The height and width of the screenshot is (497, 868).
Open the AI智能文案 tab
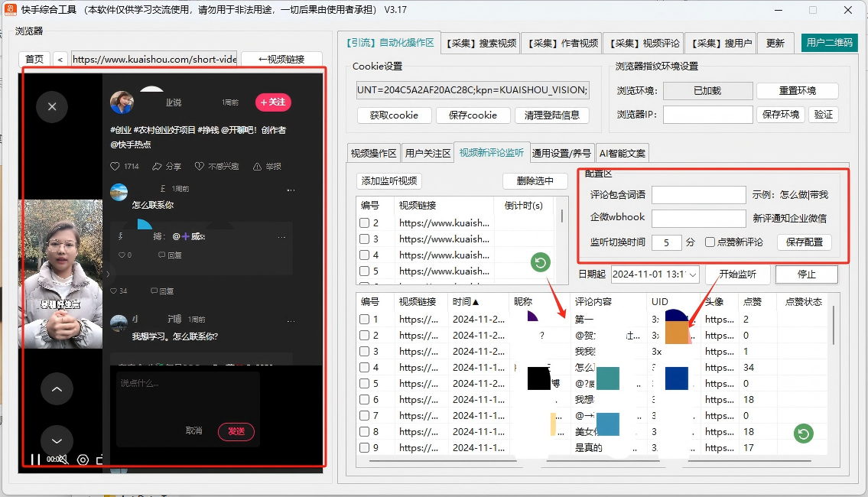[x=623, y=154]
